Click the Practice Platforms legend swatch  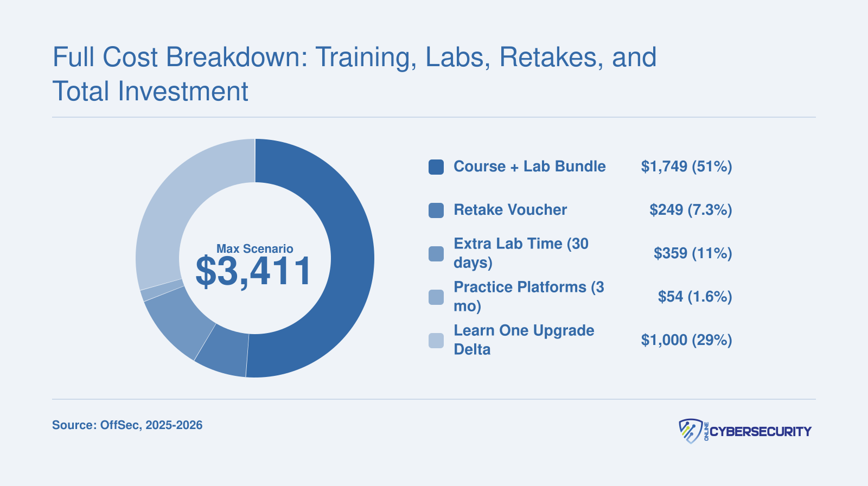click(436, 297)
